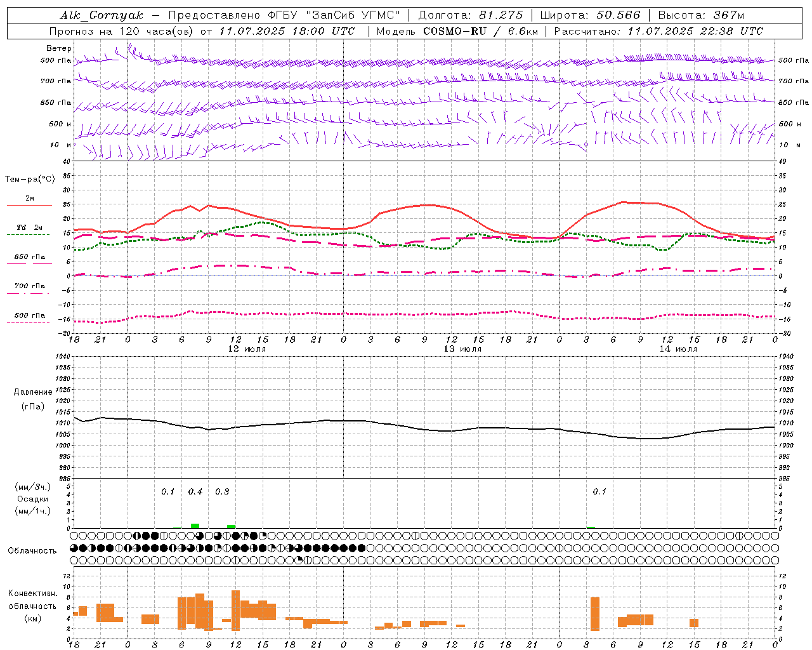Screen dimensions: 812x650
Task: Click the 'Прогноз на 120 часа(ов)' text
Action: 122,31
